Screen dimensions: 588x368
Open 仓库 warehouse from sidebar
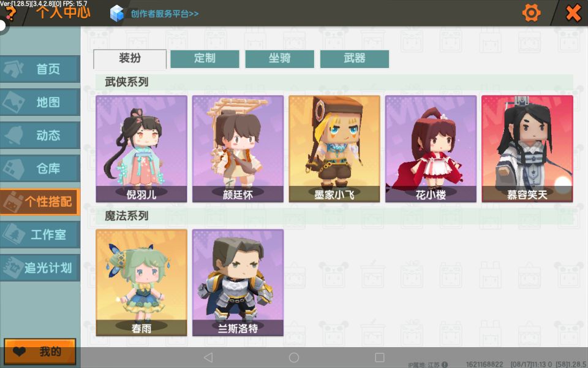(x=40, y=168)
